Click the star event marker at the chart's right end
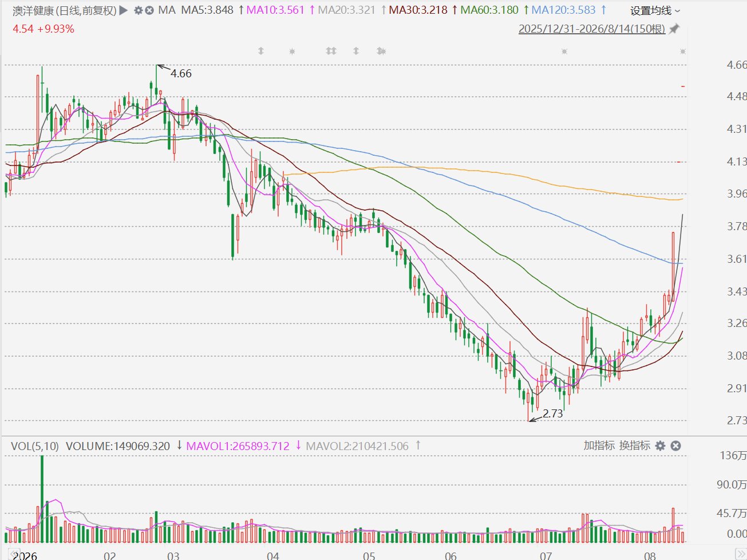The width and height of the screenshot is (747, 560). pyautogui.click(x=682, y=52)
